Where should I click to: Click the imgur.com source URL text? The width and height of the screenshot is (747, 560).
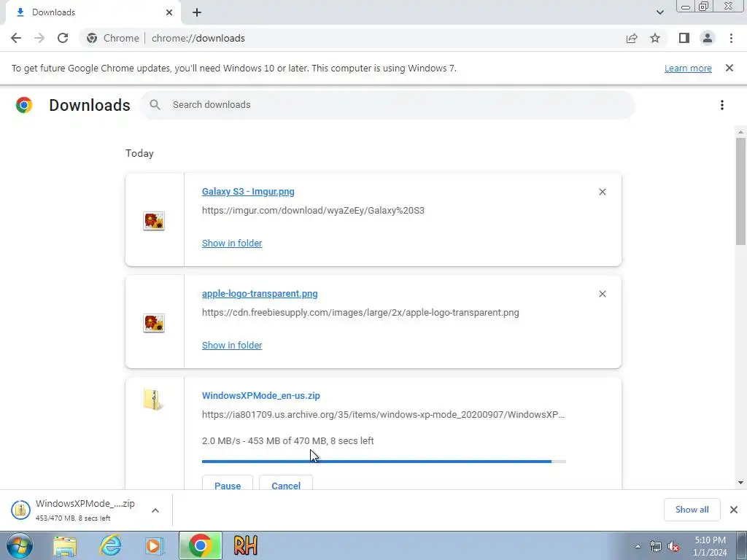pyautogui.click(x=313, y=211)
